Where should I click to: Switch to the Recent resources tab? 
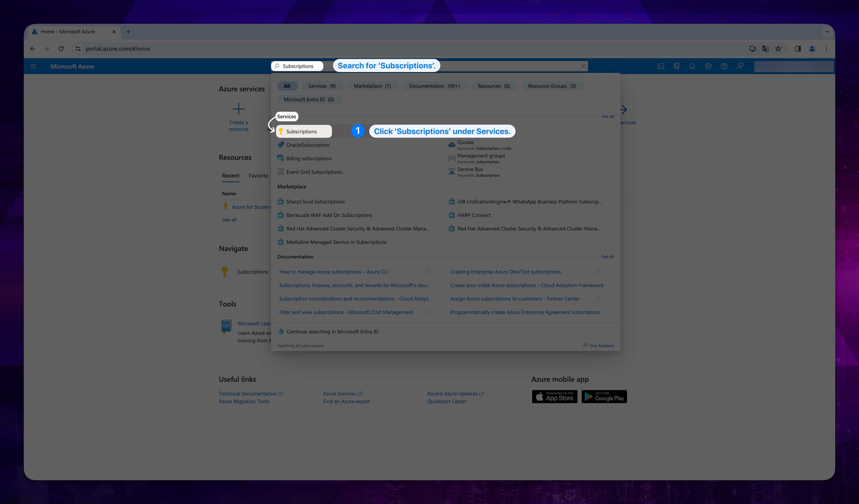[230, 176]
